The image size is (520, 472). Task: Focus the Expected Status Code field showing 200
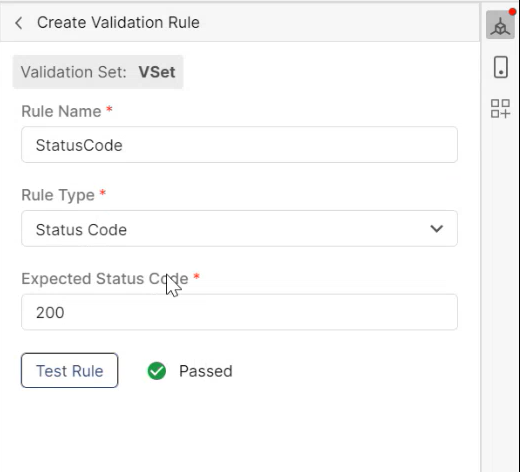(239, 312)
